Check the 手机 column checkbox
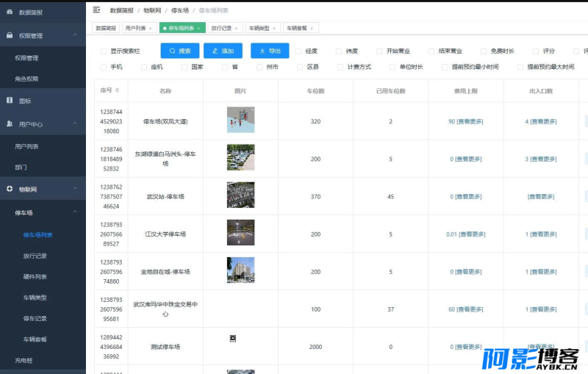Screen dimensions: 588x374 click(x=104, y=67)
